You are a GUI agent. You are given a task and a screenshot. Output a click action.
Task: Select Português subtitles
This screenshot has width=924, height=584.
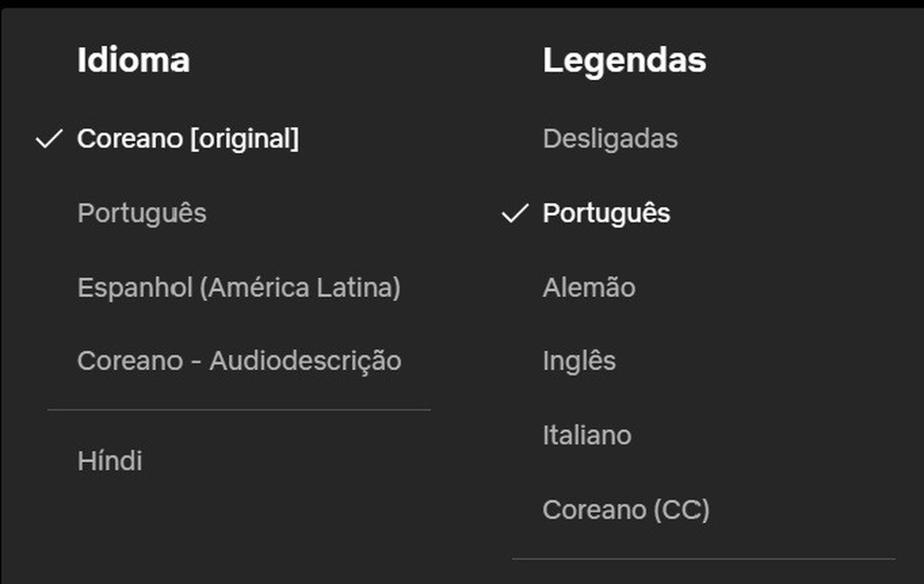click(606, 213)
